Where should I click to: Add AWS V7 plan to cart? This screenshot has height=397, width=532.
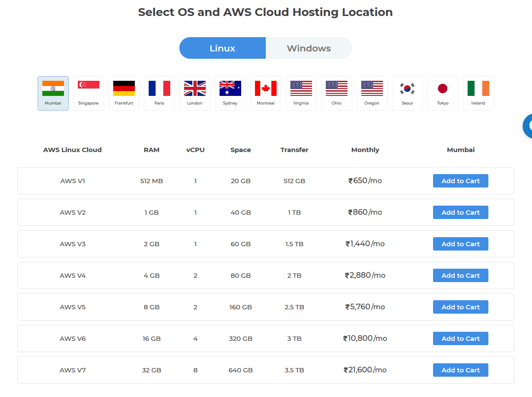tap(461, 370)
